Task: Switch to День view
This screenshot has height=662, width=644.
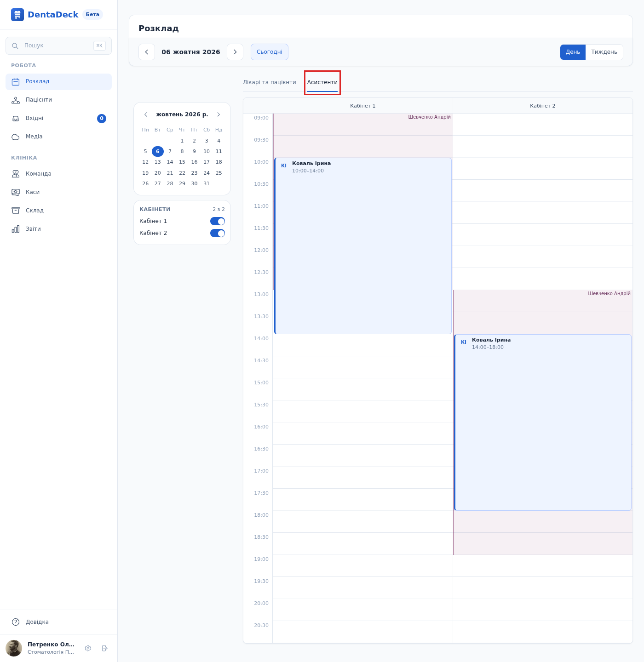Action: [573, 52]
